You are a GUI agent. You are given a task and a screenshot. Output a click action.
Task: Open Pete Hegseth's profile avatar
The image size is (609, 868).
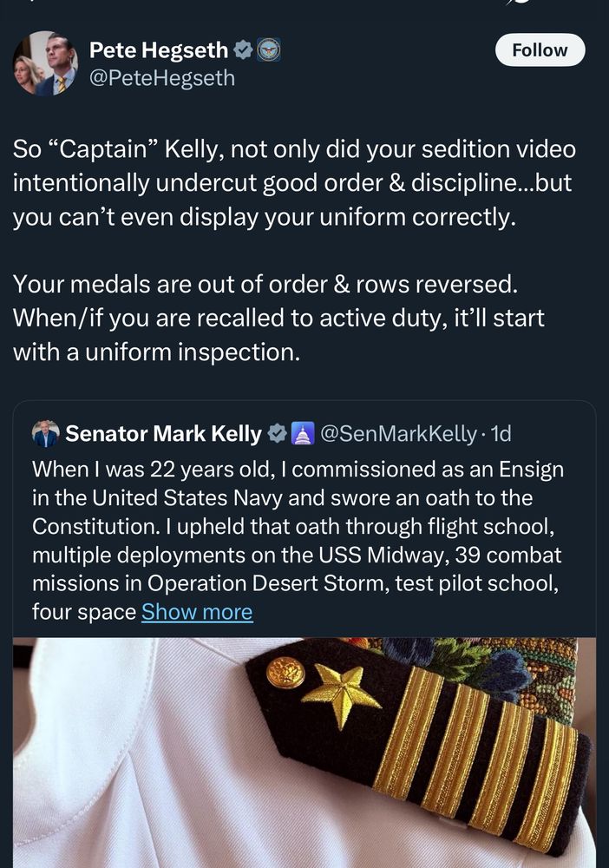pos(45,64)
